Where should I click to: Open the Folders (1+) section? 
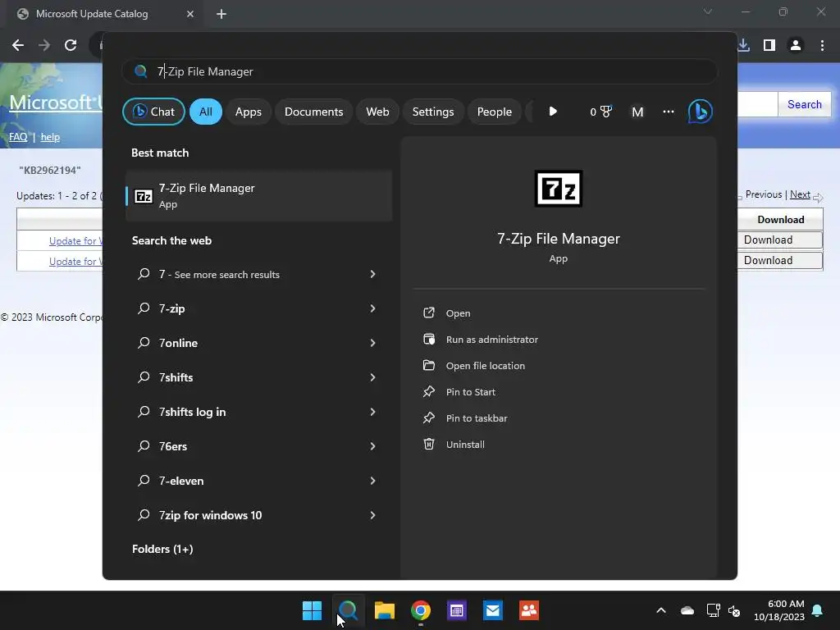(162, 549)
